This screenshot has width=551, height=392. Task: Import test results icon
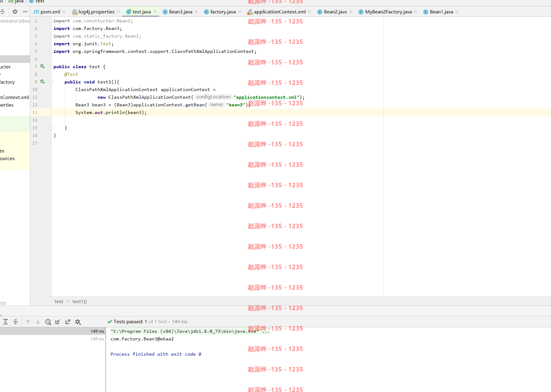coord(58,322)
